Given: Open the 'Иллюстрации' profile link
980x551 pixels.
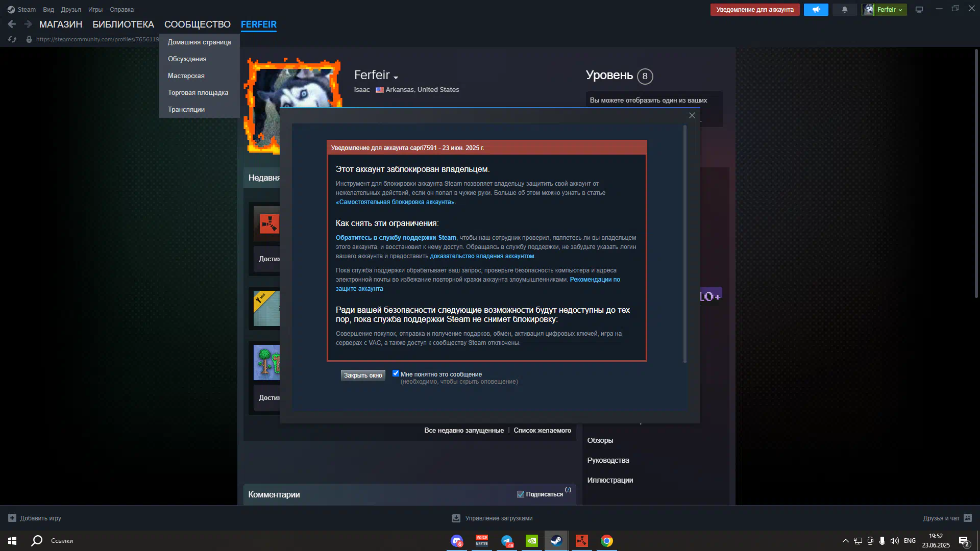Looking at the screenshot, I should pos(610,480).
